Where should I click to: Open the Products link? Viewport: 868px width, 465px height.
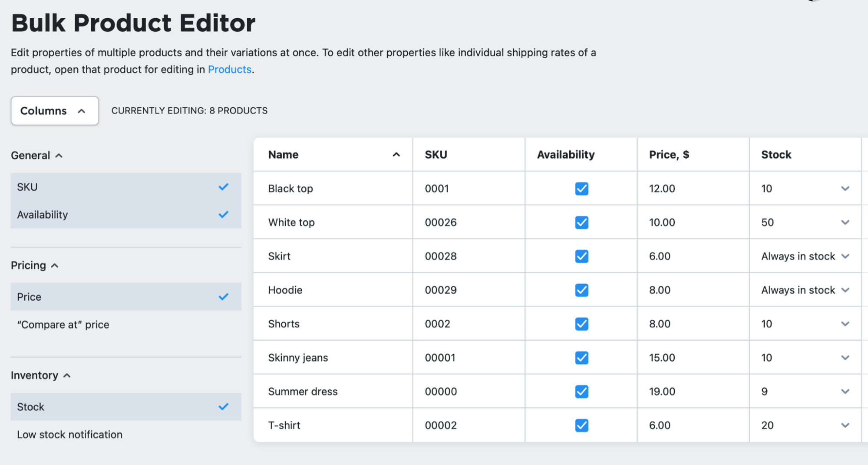click(229, 69)
